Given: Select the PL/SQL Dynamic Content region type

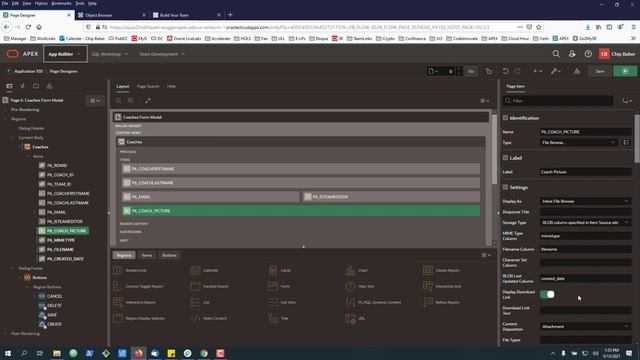Looking at the screenshot, I should point(373,302).
